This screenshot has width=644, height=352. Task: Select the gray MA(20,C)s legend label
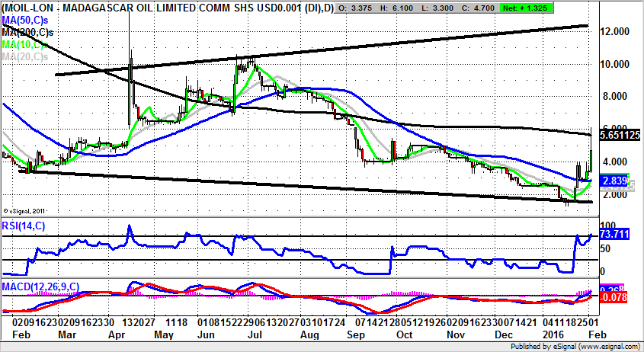[24, 56]
